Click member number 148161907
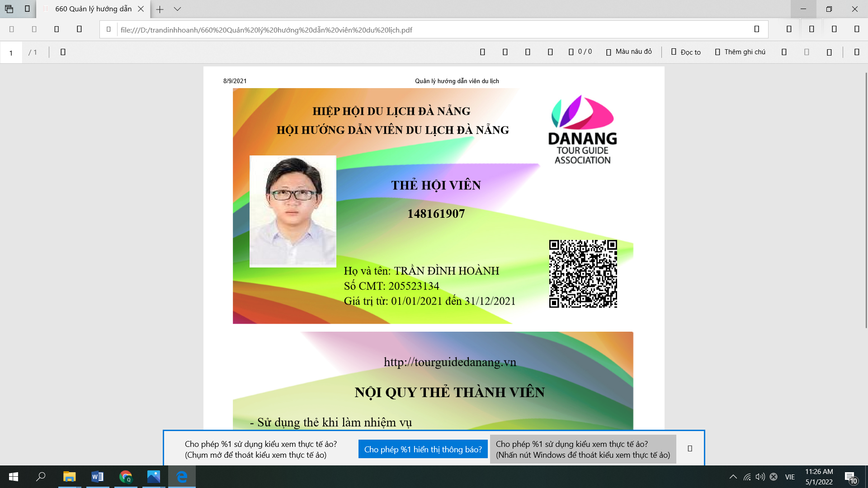Viewport: 868px width, 488px height. click(x=436, y=214)
